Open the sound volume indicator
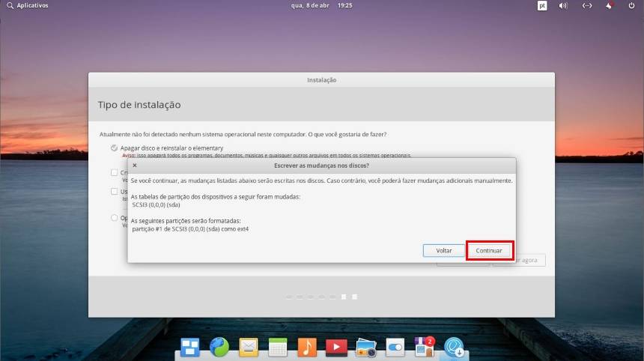This screenshot has width=644, height=361. pyautogui.click(x=564, y=5)
